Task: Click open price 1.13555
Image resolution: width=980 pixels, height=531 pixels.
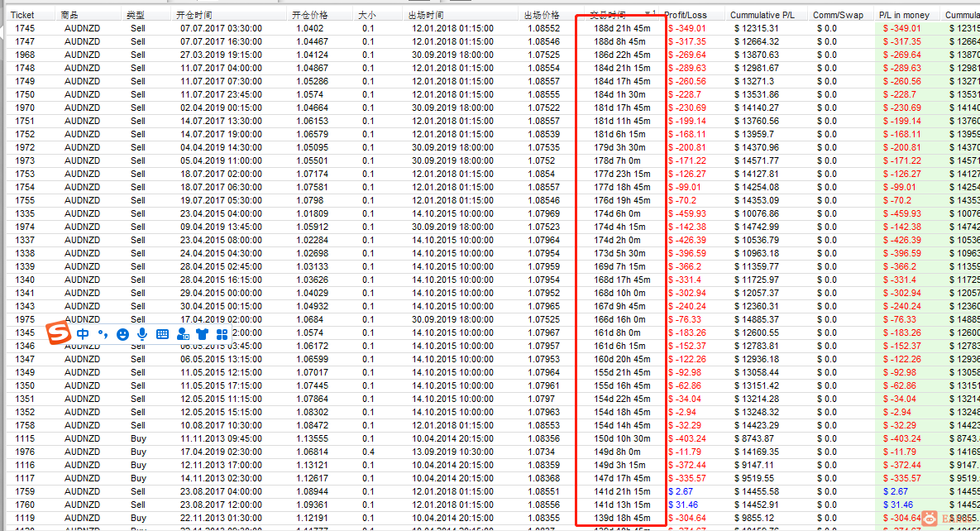Action: 312,438
